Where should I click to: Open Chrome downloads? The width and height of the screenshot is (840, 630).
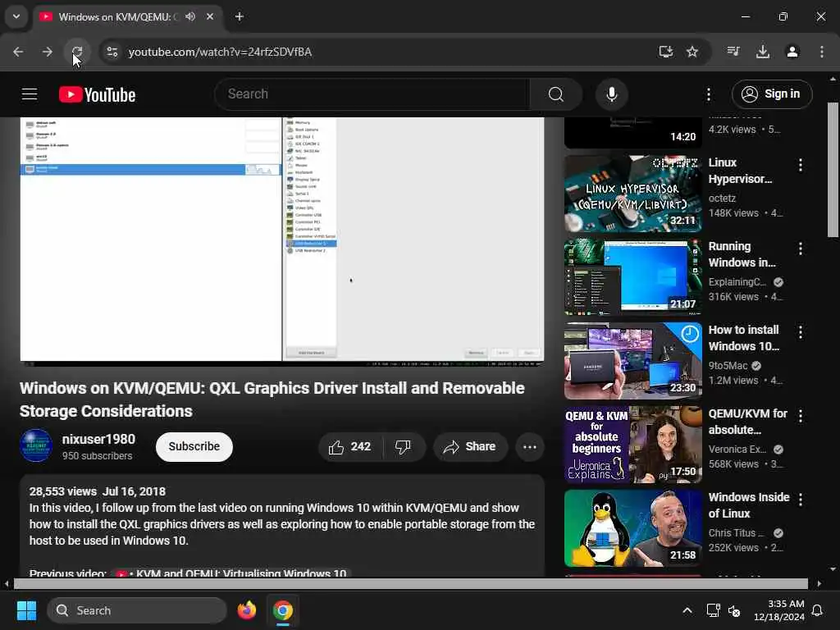click(762, 52)
